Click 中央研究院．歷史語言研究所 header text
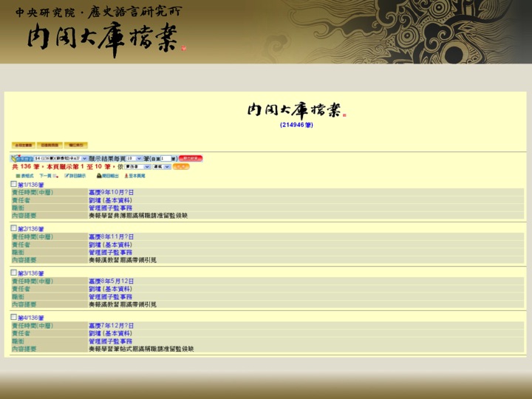This screenshot has width=532, height=399. coord(99,13)
